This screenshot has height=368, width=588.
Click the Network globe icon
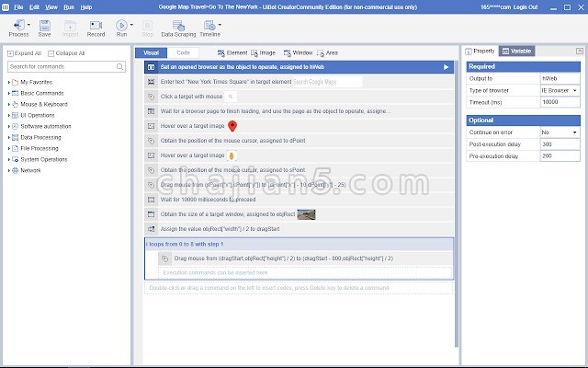click(15, 170)
